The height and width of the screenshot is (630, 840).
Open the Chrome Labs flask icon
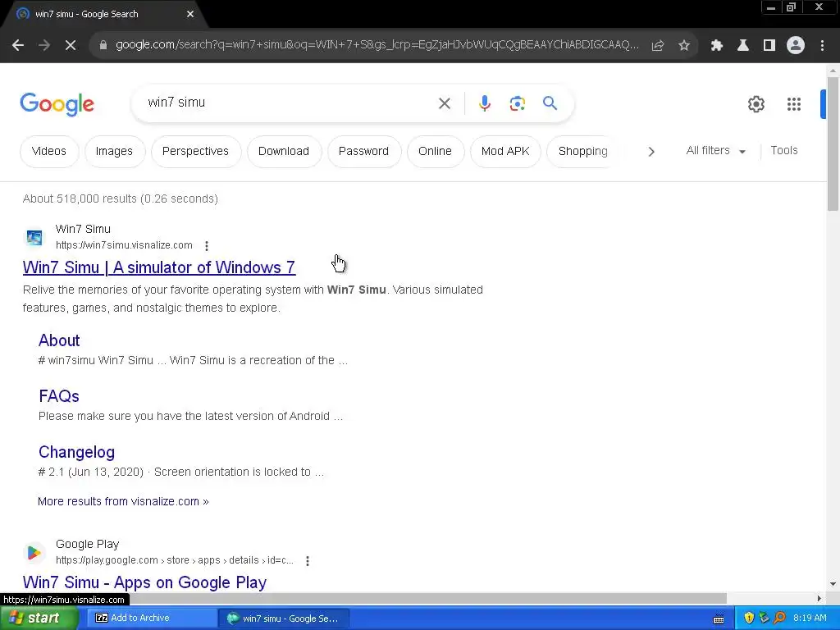coord(743,46)
